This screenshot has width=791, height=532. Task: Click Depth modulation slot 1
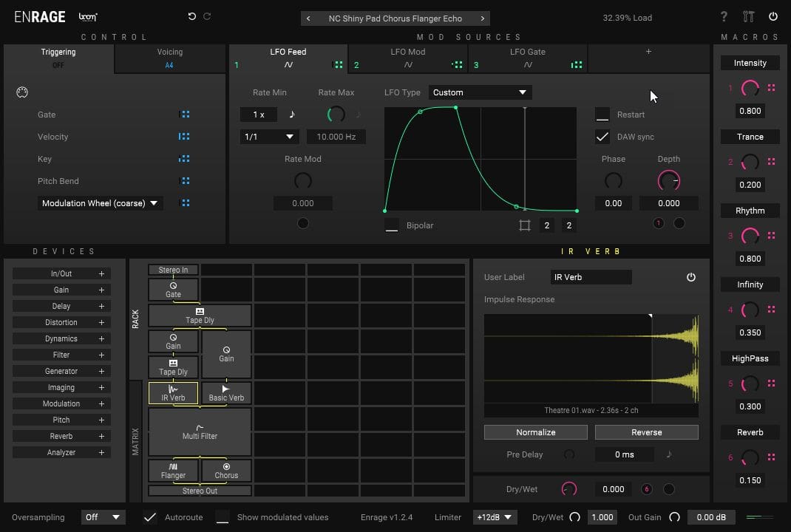tap(659, 223)
